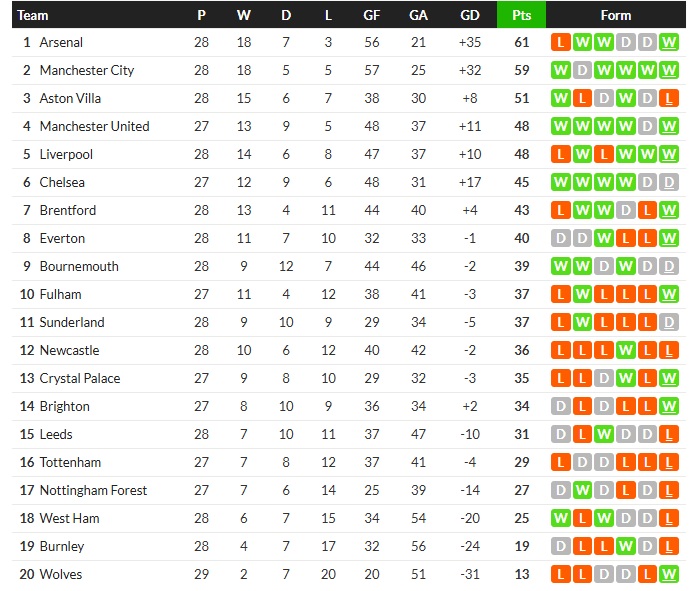695x591 pixels.
Task: Click Wolves' green W form badge
Action: (x=670, y=575)
